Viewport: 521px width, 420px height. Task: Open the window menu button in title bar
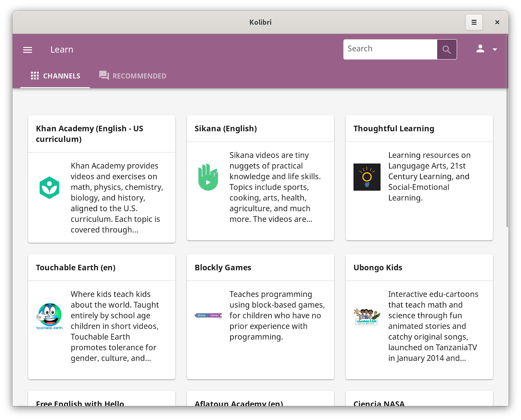[x=474, y=22]
